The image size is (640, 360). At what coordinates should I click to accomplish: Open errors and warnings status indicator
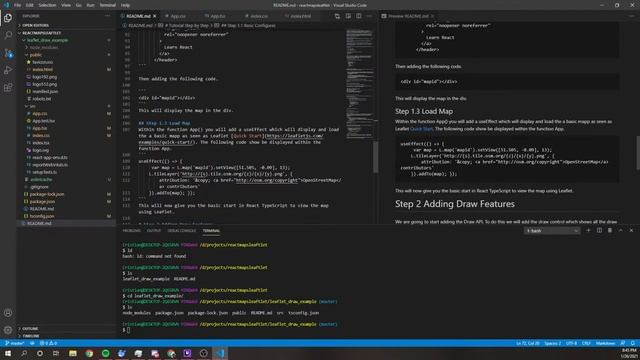(x=49, y=343)
